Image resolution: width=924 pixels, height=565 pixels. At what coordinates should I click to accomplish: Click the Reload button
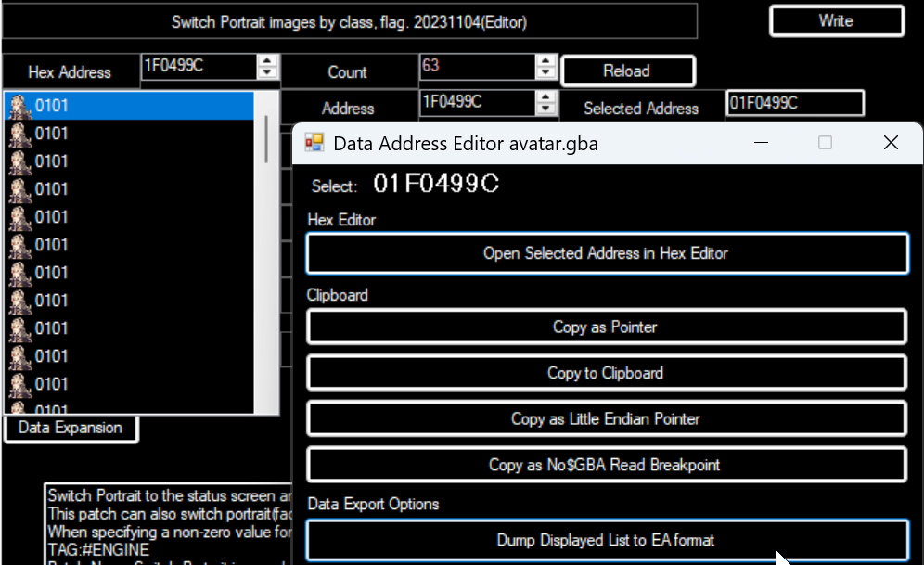(627, 71)
